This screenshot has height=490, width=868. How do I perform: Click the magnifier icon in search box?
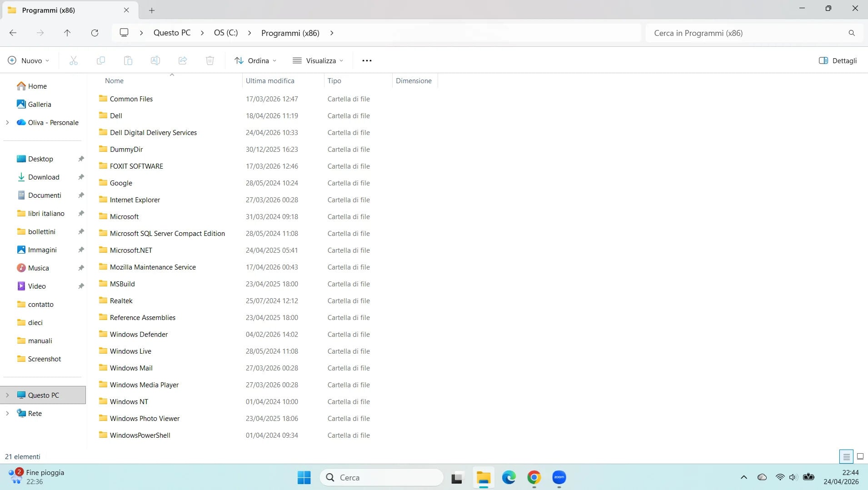(852, 33)
